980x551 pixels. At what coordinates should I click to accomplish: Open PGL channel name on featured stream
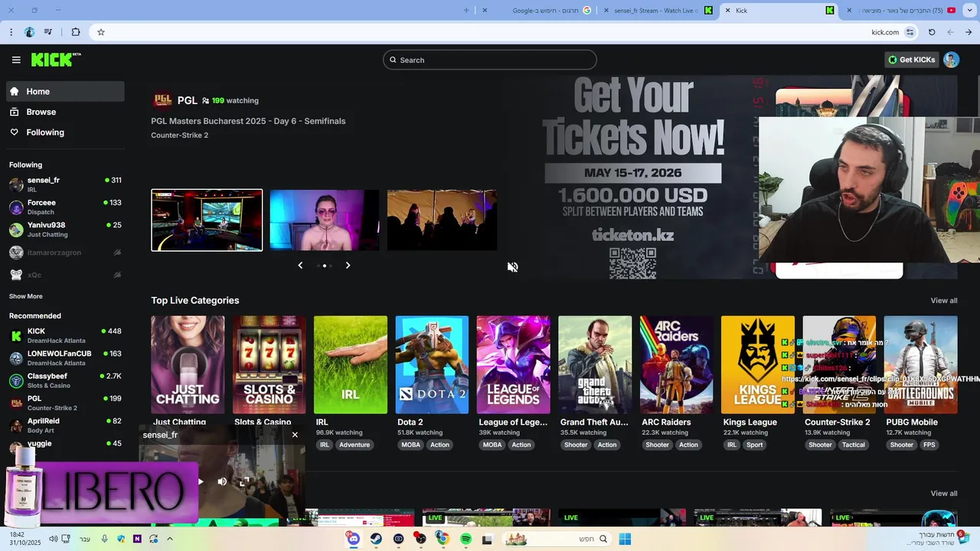click(187, 100)
